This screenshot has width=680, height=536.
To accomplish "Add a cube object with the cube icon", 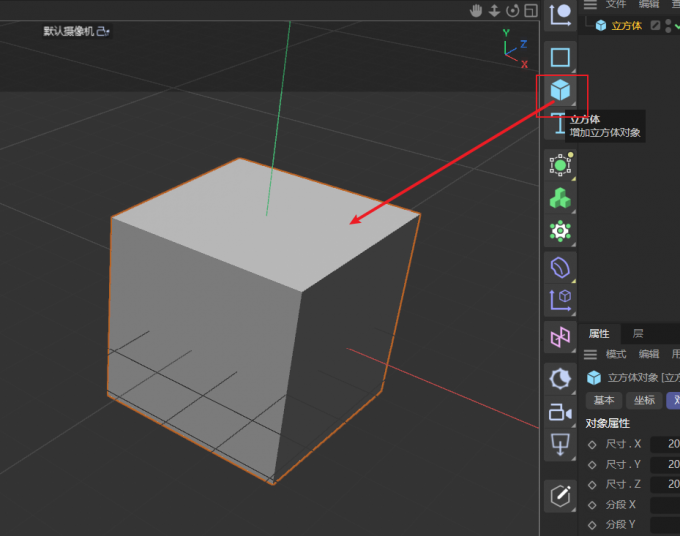I will click(560, 90).
